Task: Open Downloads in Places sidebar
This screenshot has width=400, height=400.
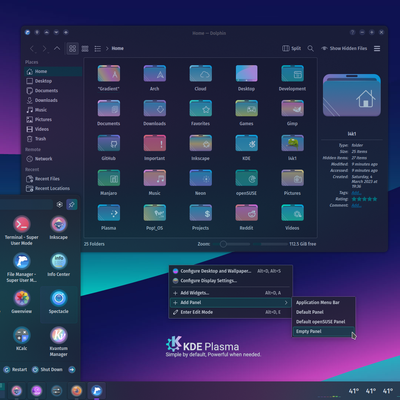Action: [53, 100]
